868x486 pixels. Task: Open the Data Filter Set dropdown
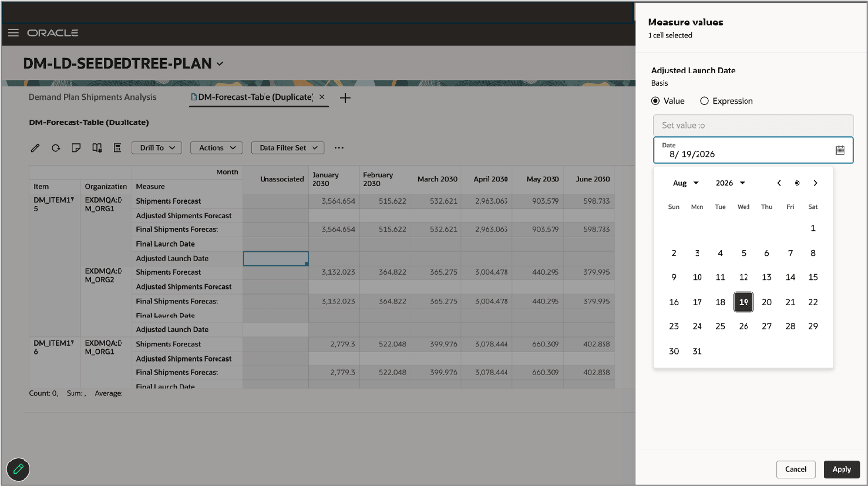288,148
